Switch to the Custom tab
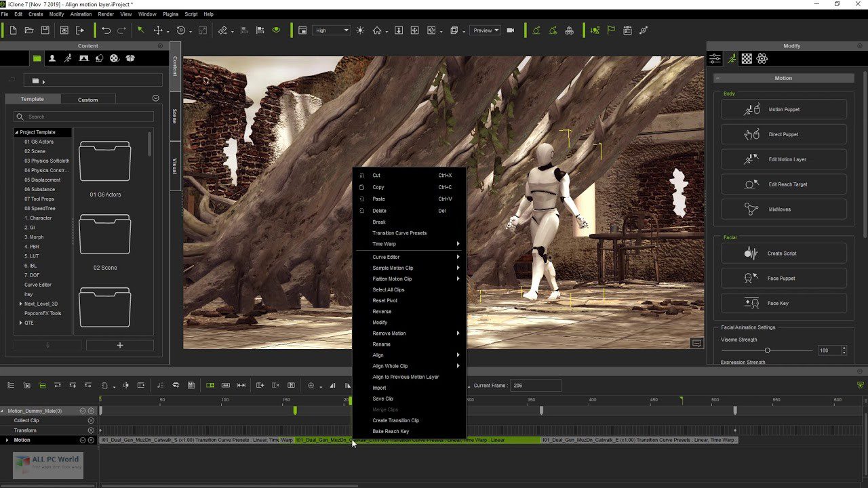 coord(87,99)
